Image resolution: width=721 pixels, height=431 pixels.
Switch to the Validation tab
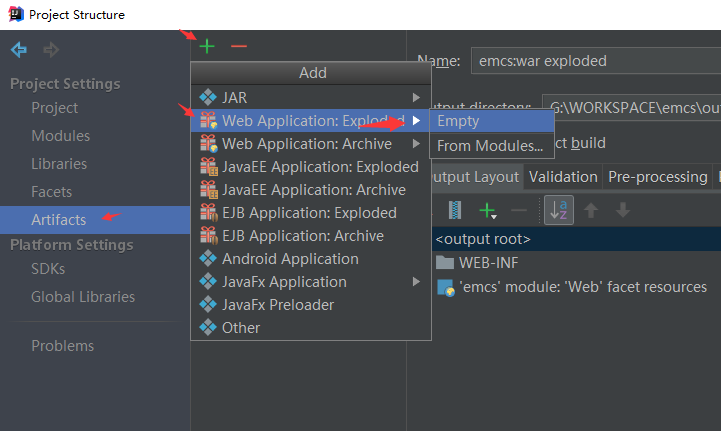563,177
